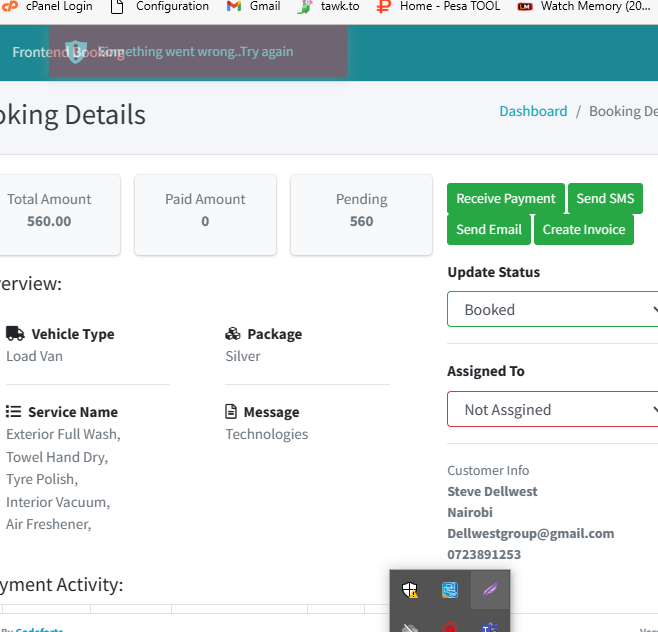Click the red record tray icon
The width and height of the screenshot is (658, 632).
coord(450,627)
